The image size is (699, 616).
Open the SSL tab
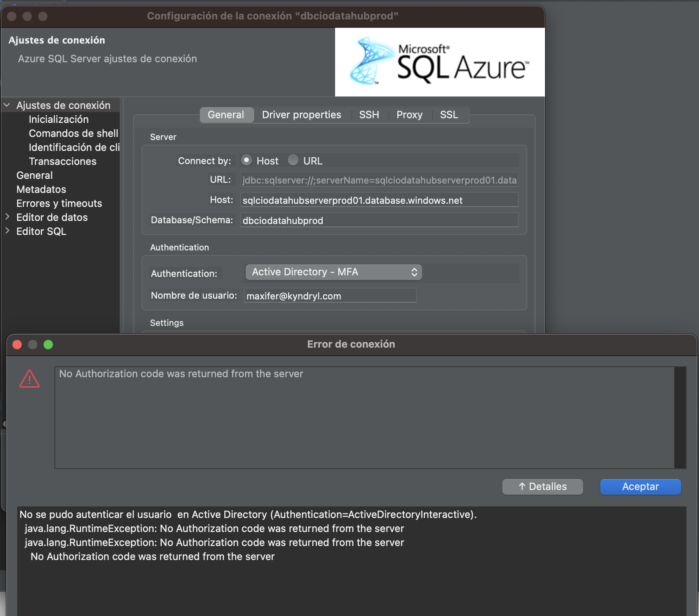(449, 115)
